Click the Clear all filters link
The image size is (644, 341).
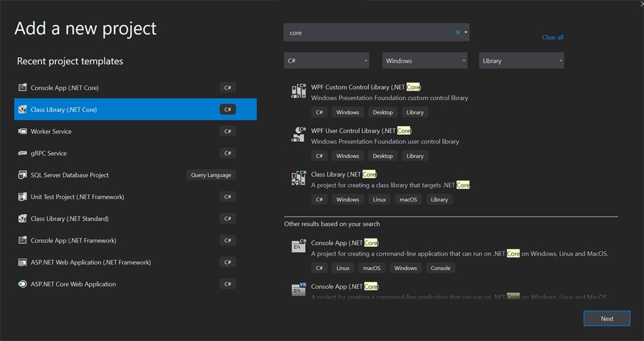pos(552,37)
